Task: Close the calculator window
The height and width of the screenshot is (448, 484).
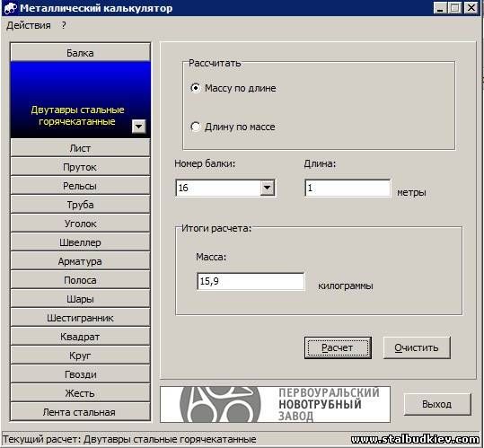Action: [x=471, y=8]
